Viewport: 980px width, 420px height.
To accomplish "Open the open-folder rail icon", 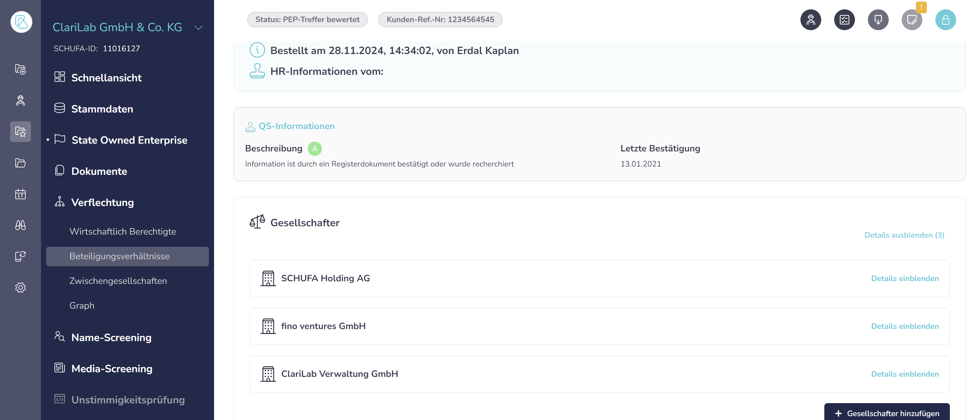I will [x=20, y=163].
